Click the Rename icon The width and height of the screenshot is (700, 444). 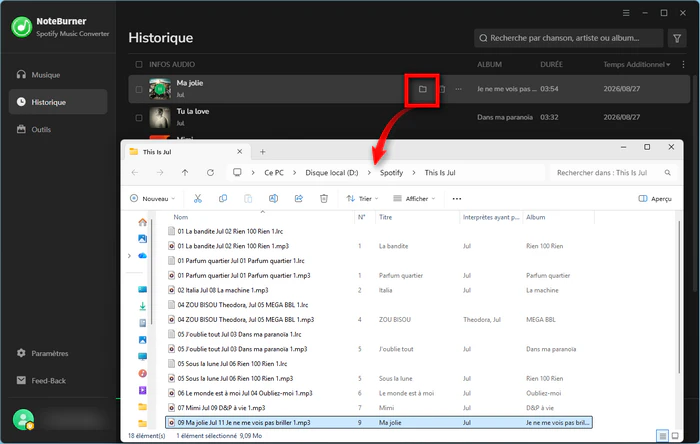point(273,199)
